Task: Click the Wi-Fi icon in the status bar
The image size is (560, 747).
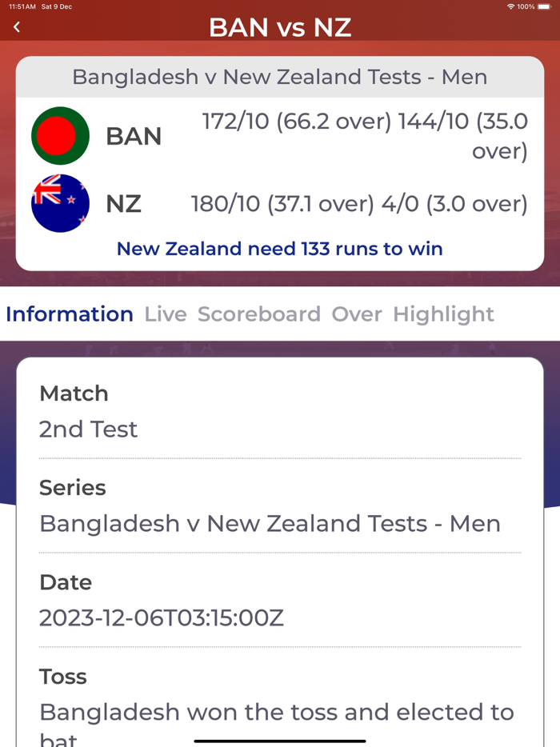Action: pos(512,6)
